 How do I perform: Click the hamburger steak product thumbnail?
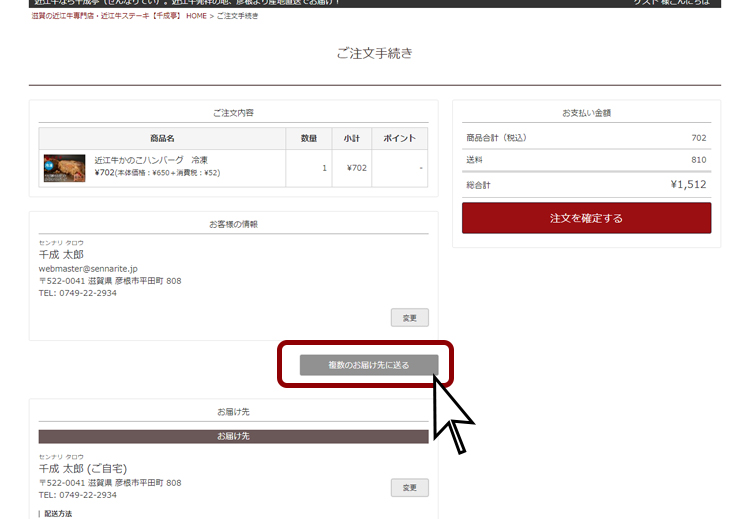click(x=64, y=167)
